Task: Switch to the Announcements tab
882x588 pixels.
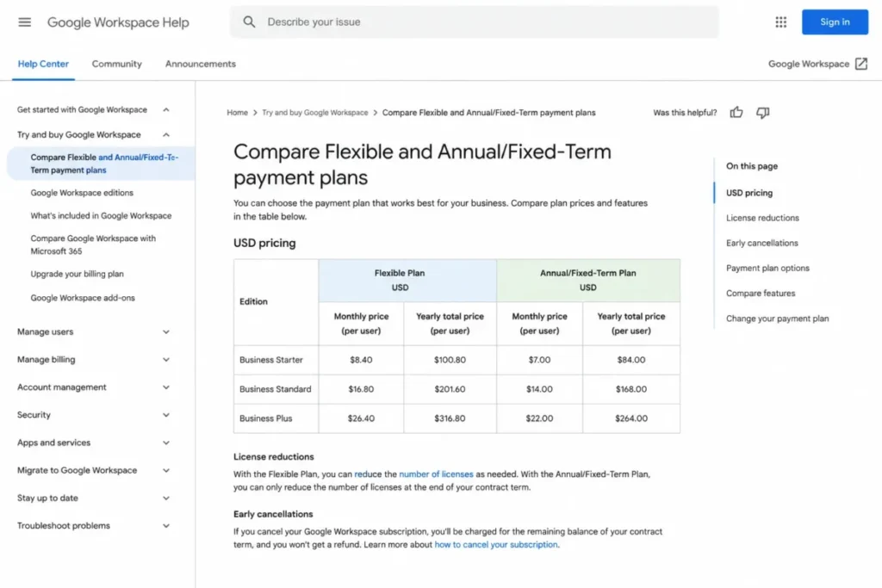Action: 200,64
